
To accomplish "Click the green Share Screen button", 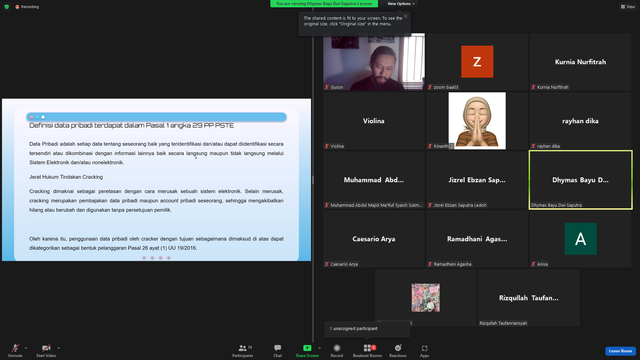I will [307, 350].
